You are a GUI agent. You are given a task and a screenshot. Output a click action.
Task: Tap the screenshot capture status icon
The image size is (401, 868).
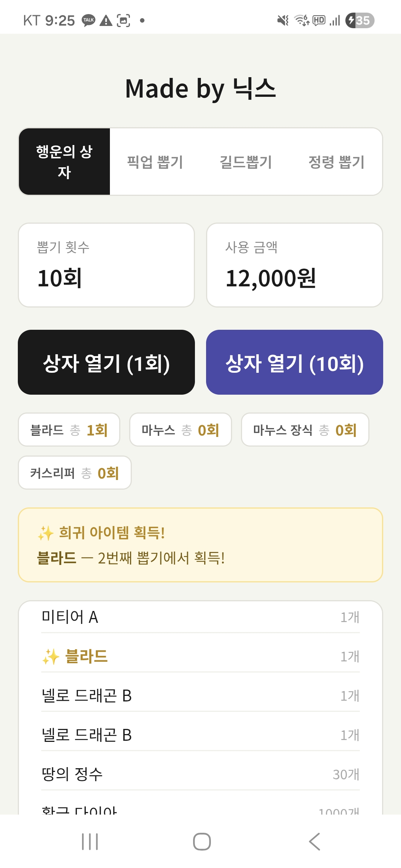click(124, 20)
